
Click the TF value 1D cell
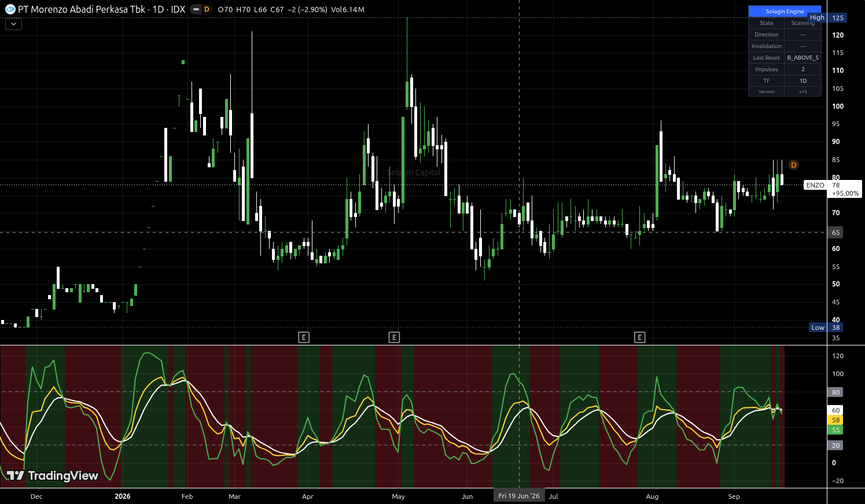click(803, 81)
